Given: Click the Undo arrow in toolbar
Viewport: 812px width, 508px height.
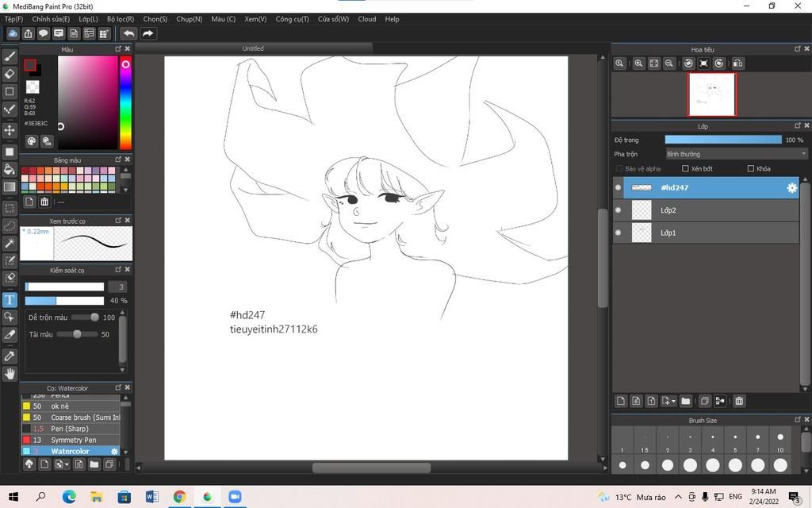Looking at the screenshot, I should [x=129, y=33].
